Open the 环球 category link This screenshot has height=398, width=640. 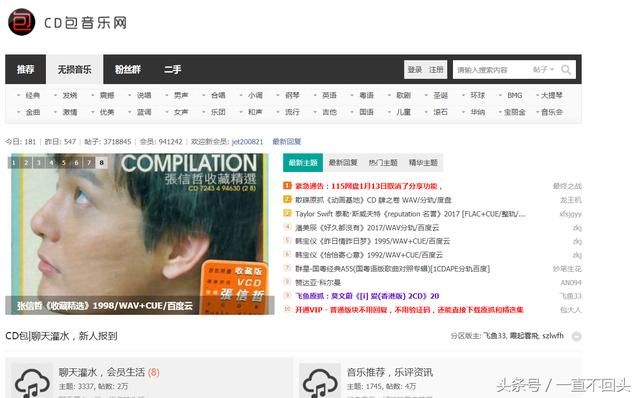(478, 96)
